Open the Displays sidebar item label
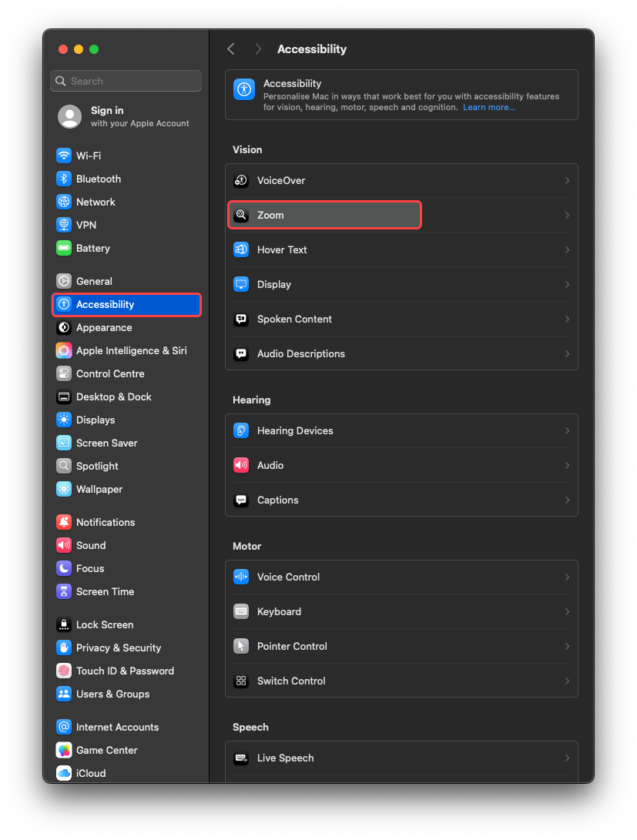This screenshot has height=840, width=637. (96, 420)
